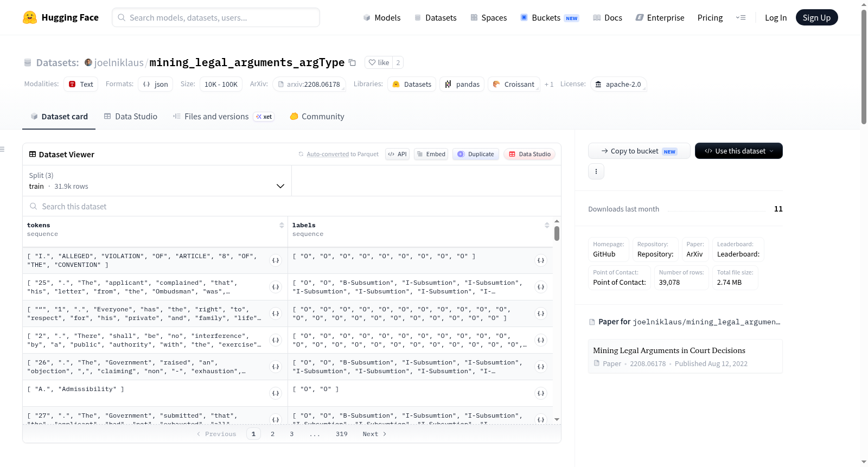Sort by the tokens column arrows
The image size is (868, 467).
282,225
